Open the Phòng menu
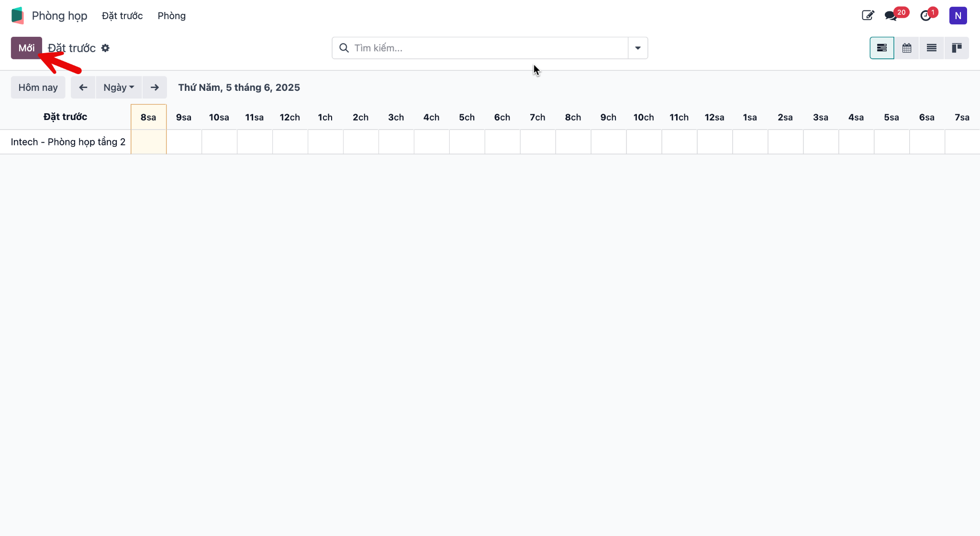The width and height of the screenshot is (980, 536). coord(171,15)
